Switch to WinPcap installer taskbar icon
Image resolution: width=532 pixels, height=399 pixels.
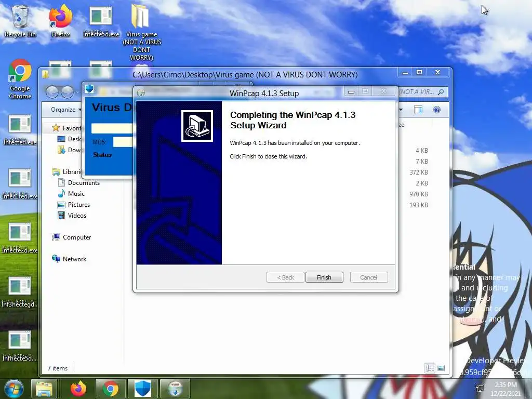(175, 389)
